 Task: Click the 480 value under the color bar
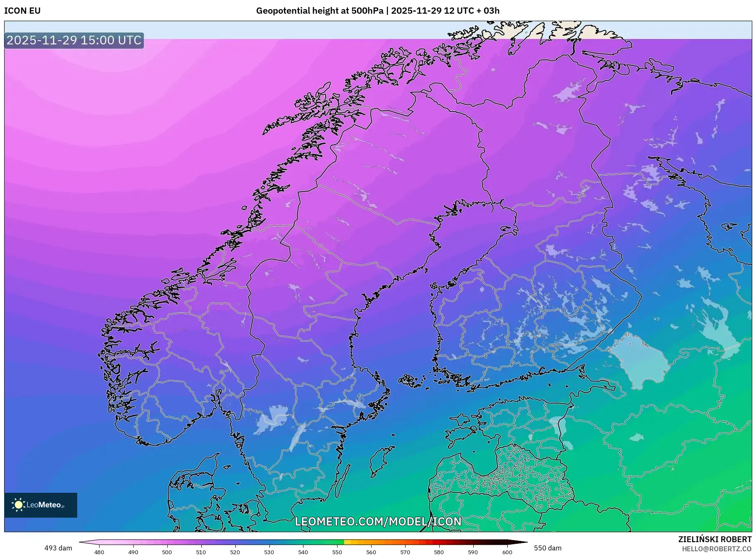point(99,552)
